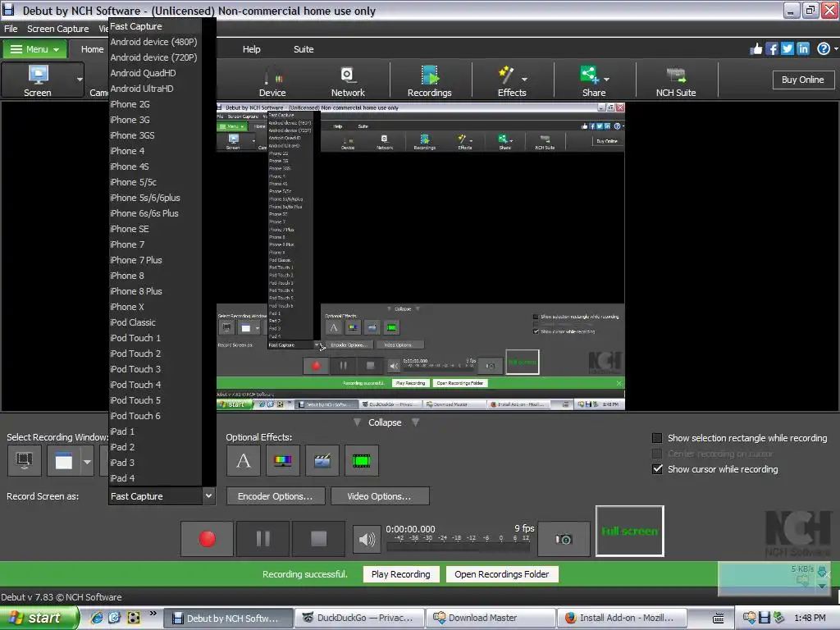The width and height of the screenshot is (840, 630).
Task: Open NCH Suite from toolbar
Action: point(676,80)
